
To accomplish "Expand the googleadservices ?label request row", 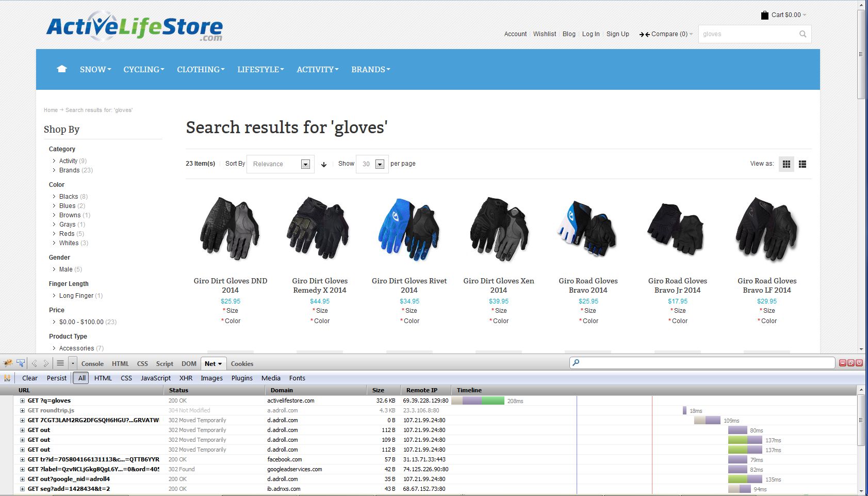I will (x=22, y=469).
